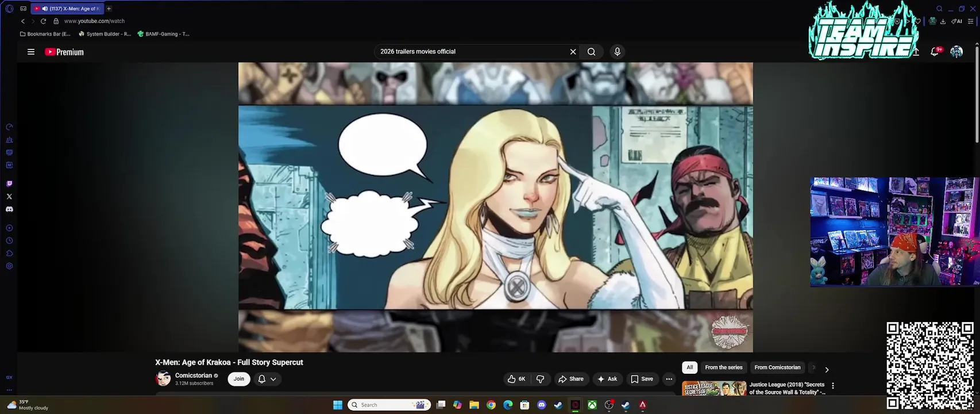Image resolution: width=980 pixels, height=414 pixels.
Task: Open Bookmarks Bar folder
Action: tap(45, 34)
